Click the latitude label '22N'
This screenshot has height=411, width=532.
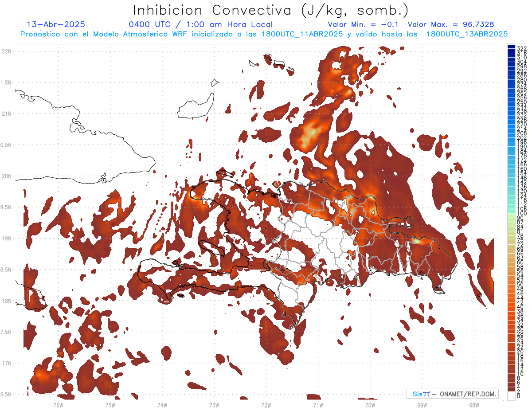(7, 51)
